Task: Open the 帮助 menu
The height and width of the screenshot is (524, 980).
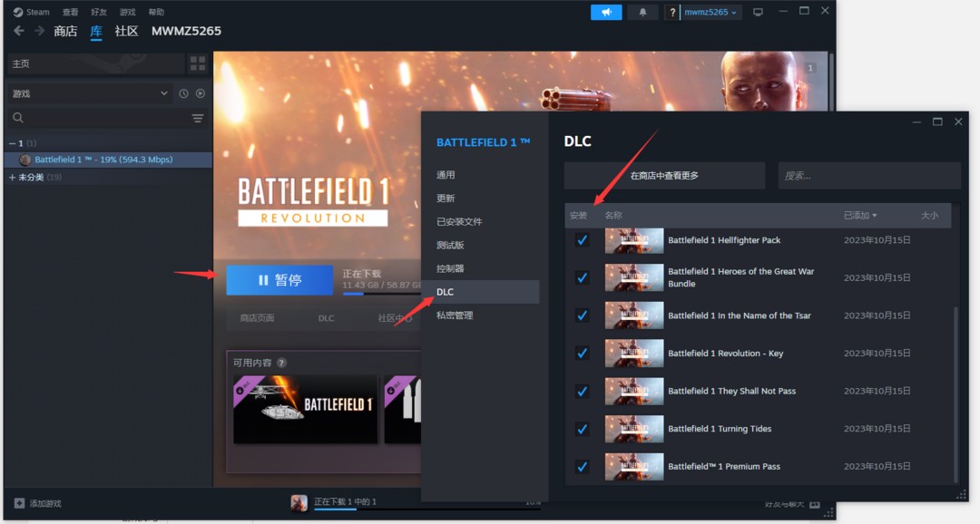Action: pyautogui.click(x=156, y=12)
